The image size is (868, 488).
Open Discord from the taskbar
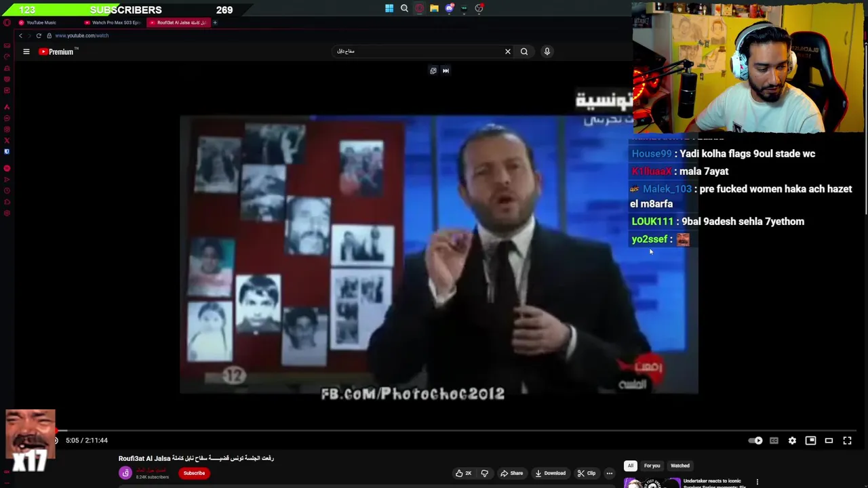pos(449,9)
